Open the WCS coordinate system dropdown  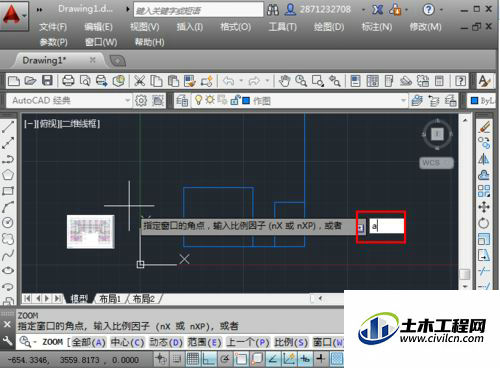(x=436, y=163)
